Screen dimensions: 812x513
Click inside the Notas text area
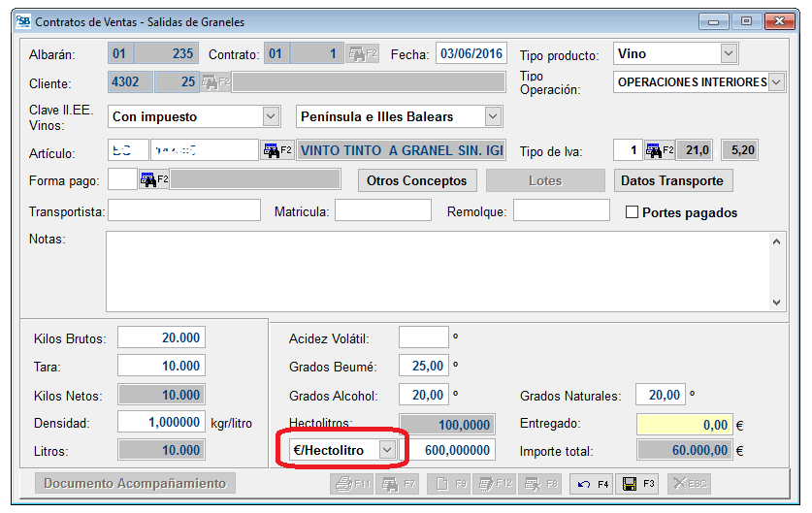point(438,272)
